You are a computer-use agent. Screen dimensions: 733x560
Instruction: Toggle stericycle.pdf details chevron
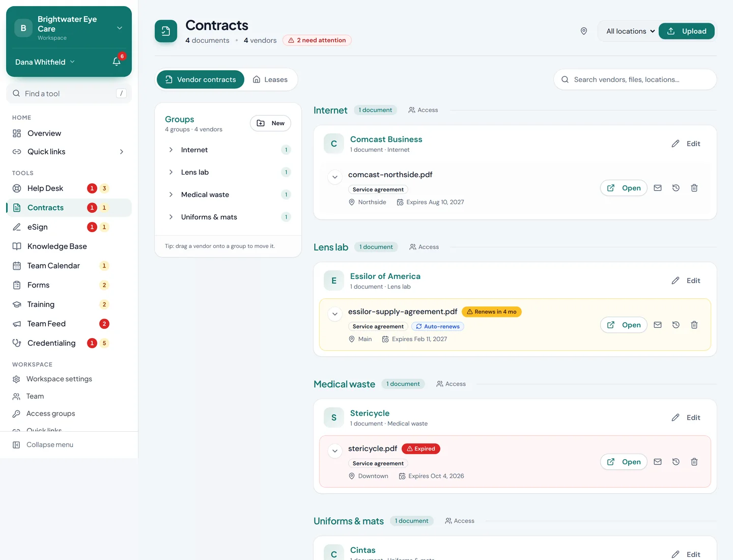coord(335,451)
